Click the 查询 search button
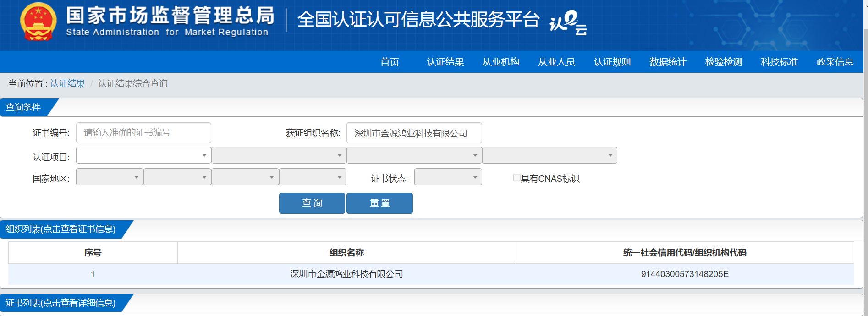This screenshot has width=868, height=316. pyautogui.click(x=312, y=203)
